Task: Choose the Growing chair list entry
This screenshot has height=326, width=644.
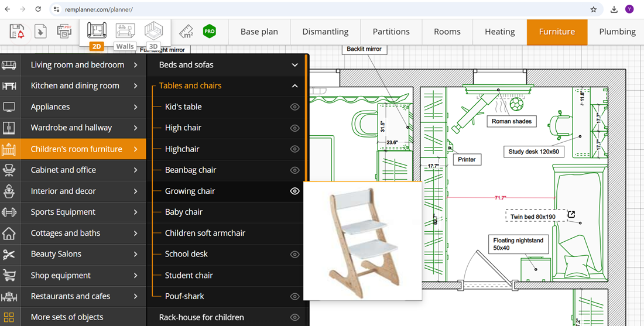Action: pyautogui.click(x=190, y=191)
